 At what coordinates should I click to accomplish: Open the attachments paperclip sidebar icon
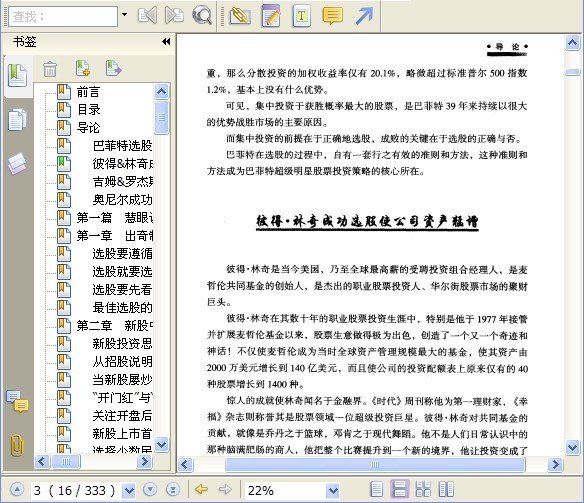tap(18, 445)
